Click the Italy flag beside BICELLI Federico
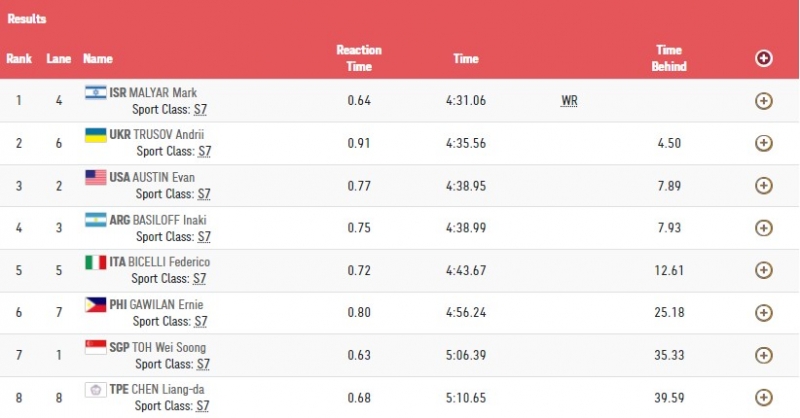Screen dimensions: 800x418 click(x=96, y=262)
